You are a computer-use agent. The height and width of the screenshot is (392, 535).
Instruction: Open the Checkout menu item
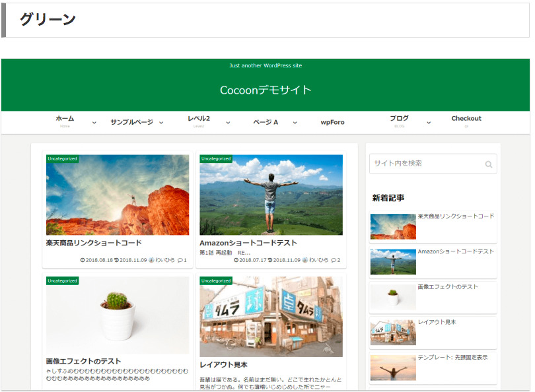(466, 118)
